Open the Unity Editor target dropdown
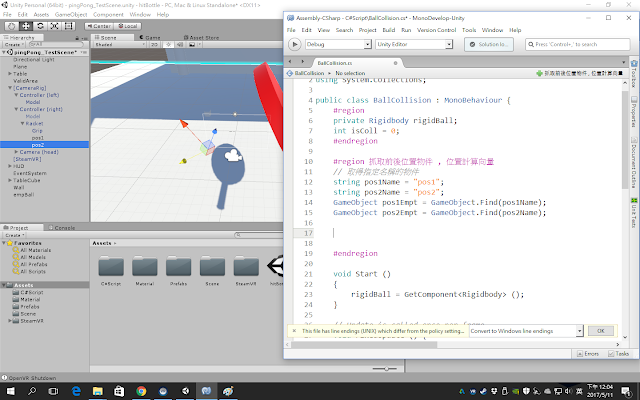Image resolution: width=640 pixels, height=400 pixels. 414,44
